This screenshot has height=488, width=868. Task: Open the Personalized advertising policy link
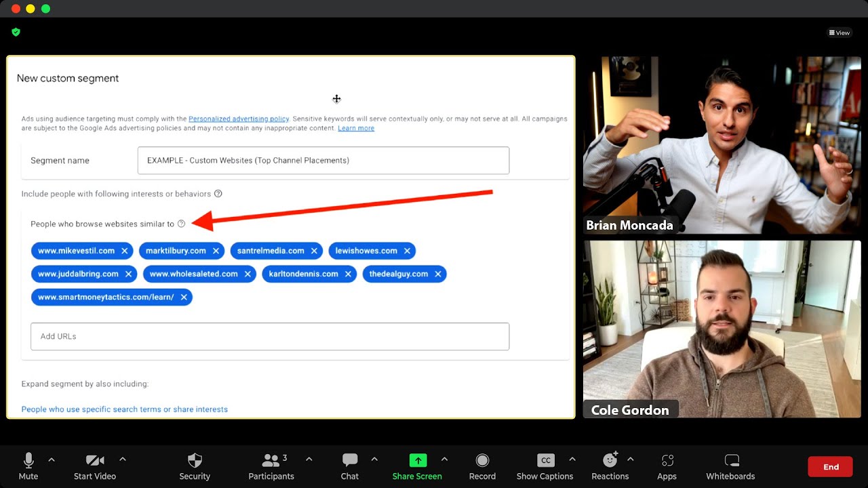pos(239,119)
